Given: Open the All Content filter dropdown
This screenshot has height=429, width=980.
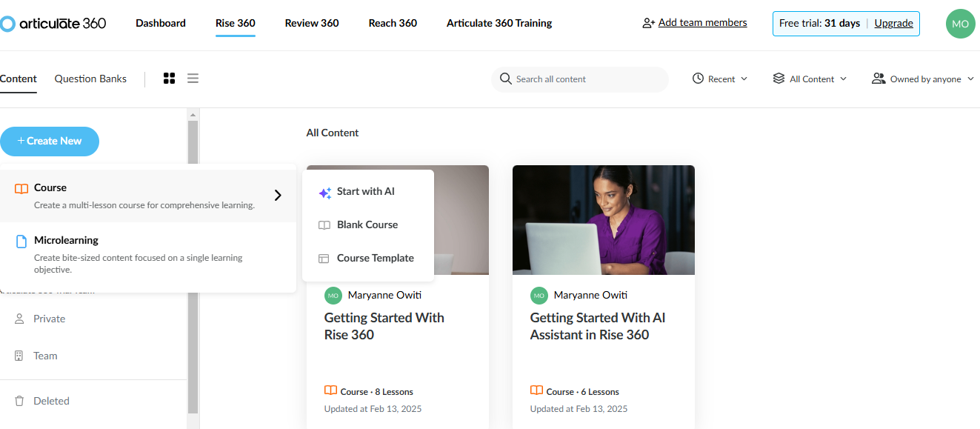Looking at the screenshot, I should (x=810, y=79).
